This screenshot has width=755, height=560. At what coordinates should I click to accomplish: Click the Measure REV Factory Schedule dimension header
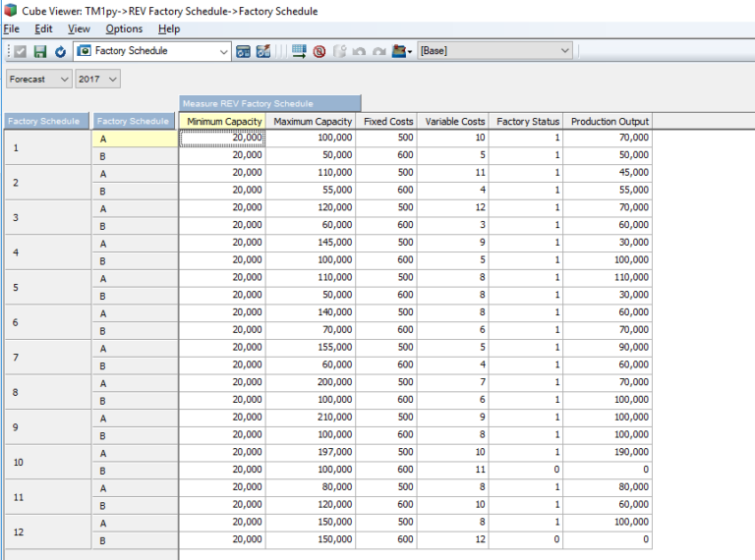(x=269, y=103)
